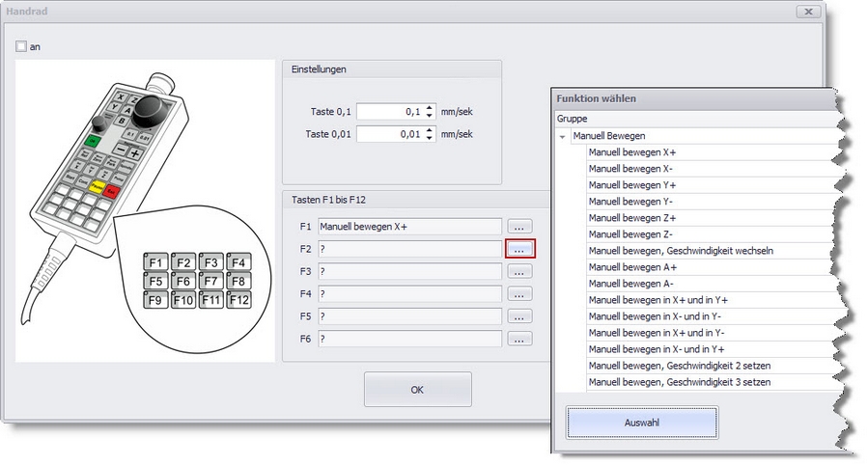Confirm the dialog with OK button
Viewport: 868px width, 465px height.
pyautogui.click(x=417, y=390)
